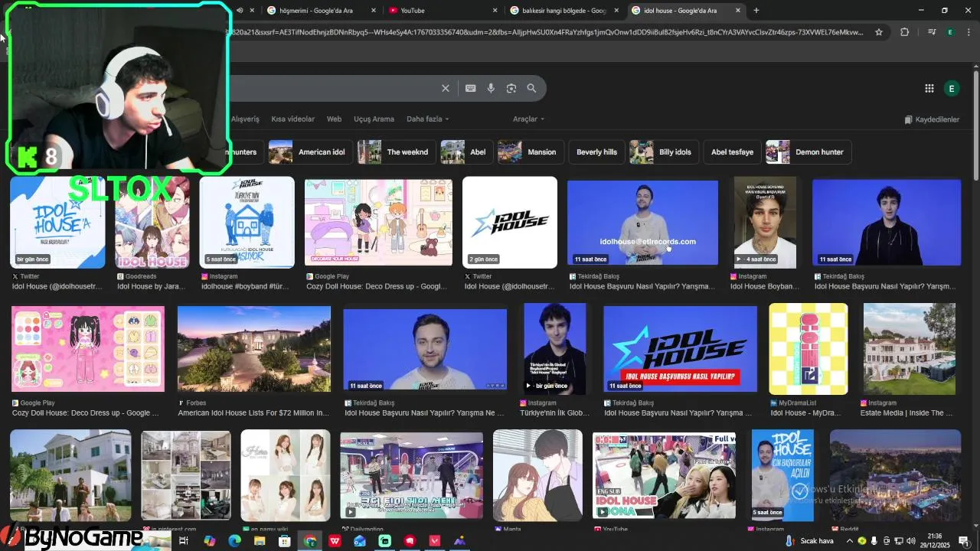Open the clock showing 21:36
Screen dimensions: 980x551
(x=935, y=541)
